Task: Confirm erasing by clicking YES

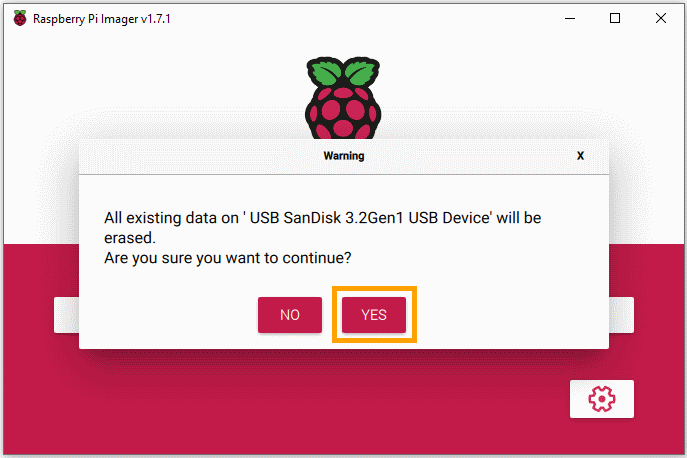Action: coord(374,315)
